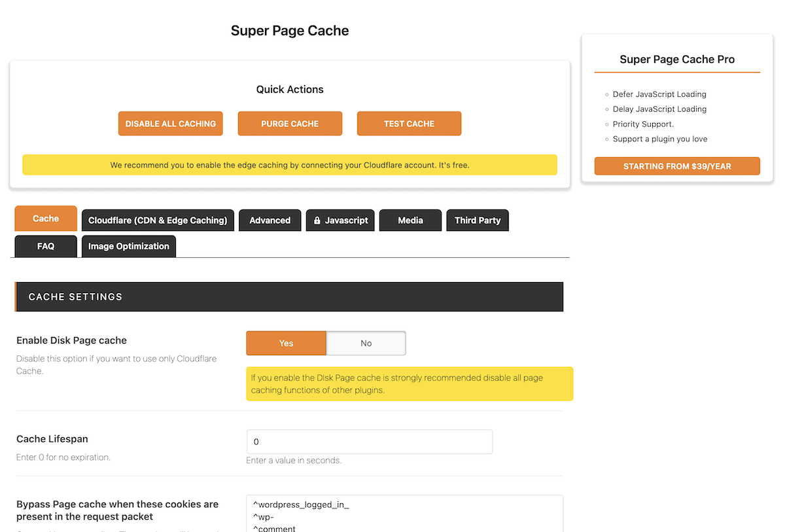785x532 pixels.
Task: Click the Enable Disk Page cache label
Action: [71, 340]
